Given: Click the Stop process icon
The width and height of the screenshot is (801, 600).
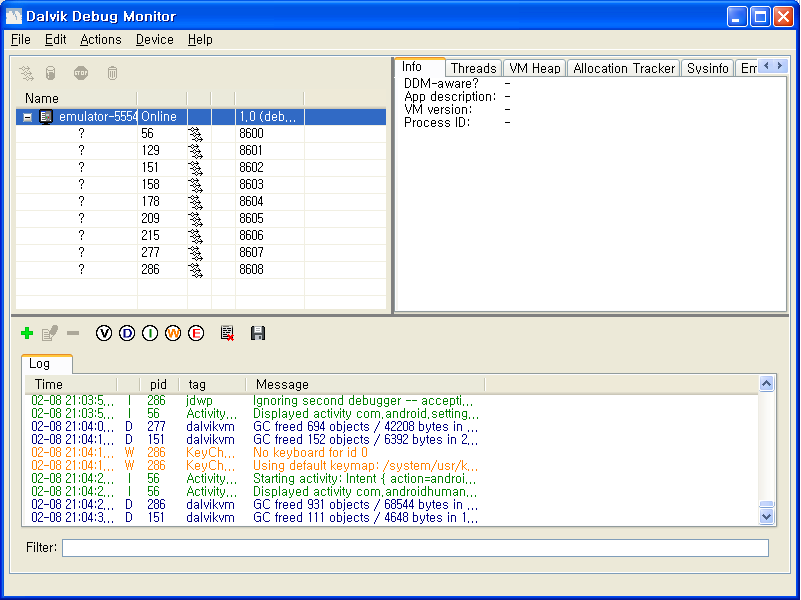Looking at the screenshot, I should [x=81, y=73].
